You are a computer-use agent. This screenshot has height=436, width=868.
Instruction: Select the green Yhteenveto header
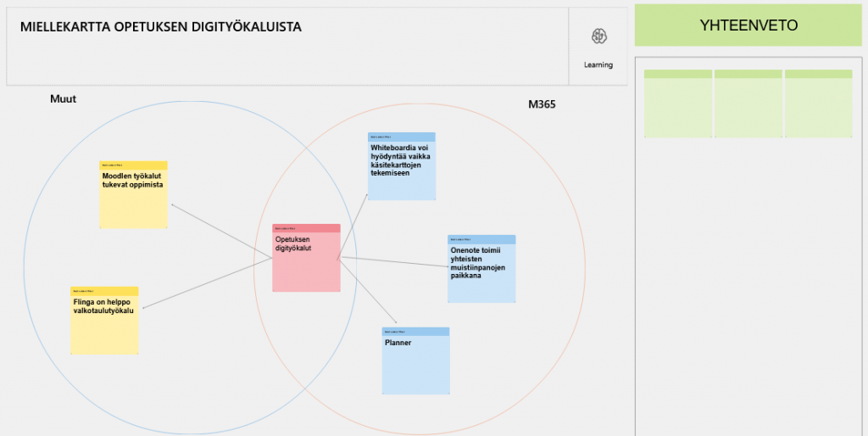pos(748,25)
